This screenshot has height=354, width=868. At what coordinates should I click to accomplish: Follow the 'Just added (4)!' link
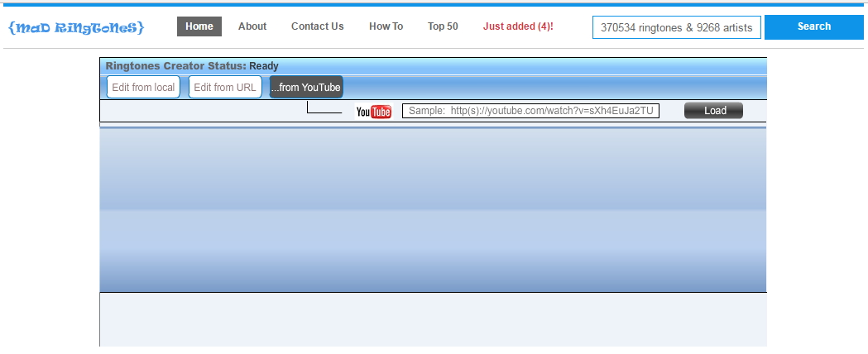click(518, 26)
